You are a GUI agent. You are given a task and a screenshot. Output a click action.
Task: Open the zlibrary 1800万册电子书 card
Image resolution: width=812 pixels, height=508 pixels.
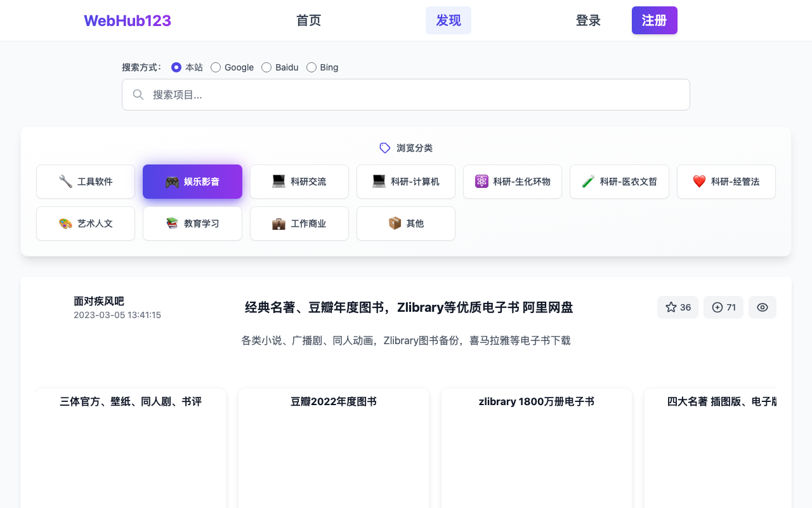[537, 448]
